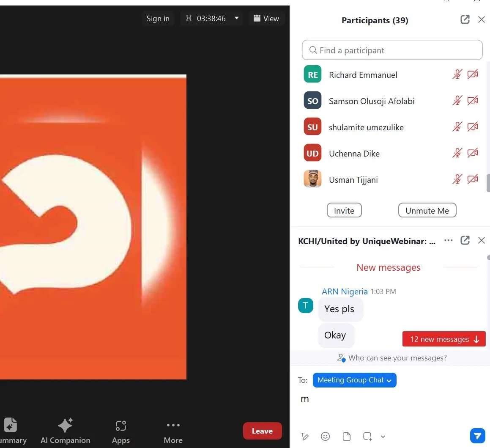Select participant name Uchenna Dike

pyautogui.click(x=354, y=154)
